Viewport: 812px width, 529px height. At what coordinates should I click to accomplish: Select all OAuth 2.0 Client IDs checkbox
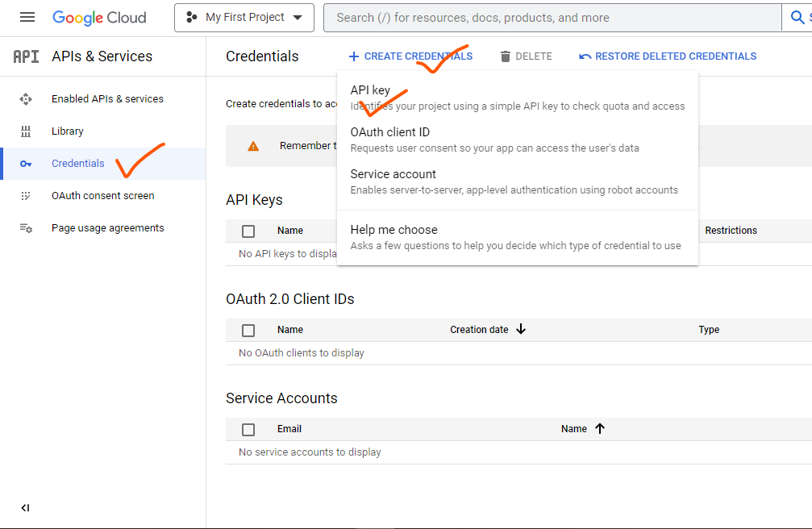(x=248, y=330)
